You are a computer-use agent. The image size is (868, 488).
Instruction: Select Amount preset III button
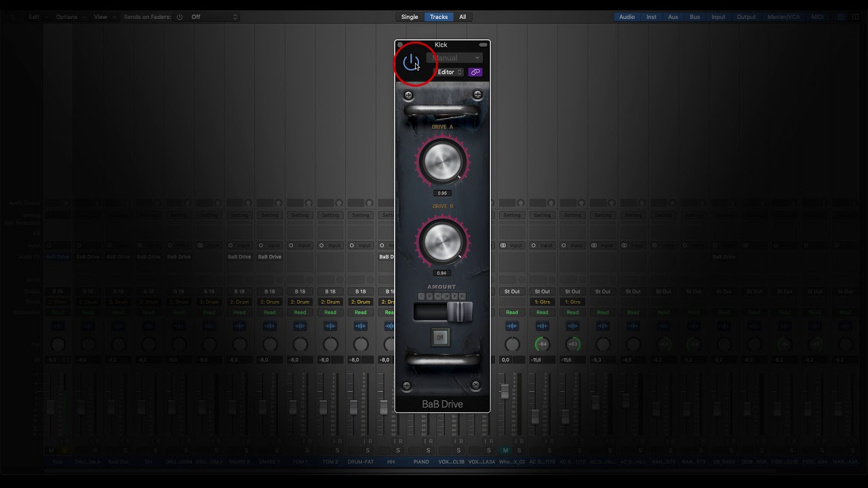tap(438, 296)
